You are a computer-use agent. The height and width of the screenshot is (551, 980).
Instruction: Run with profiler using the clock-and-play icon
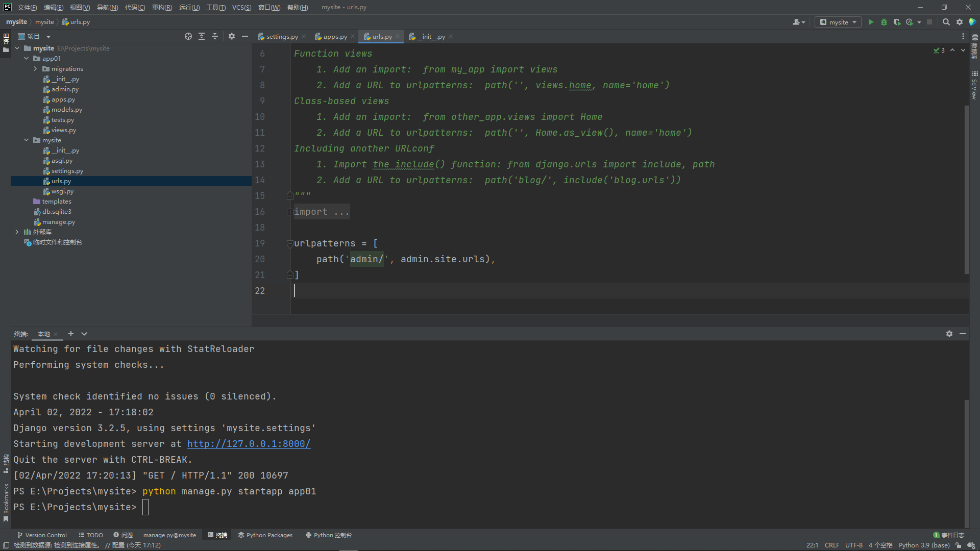point(910,22)
